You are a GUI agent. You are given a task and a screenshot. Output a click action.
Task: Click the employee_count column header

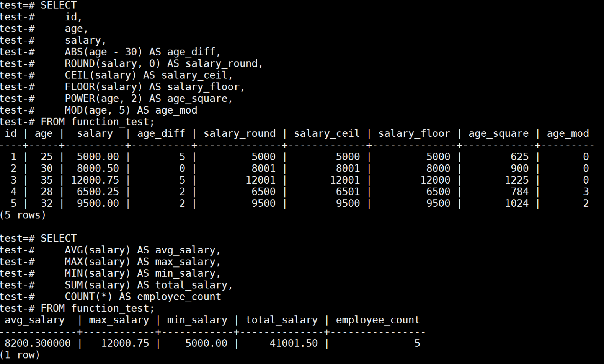click(378, 320)
